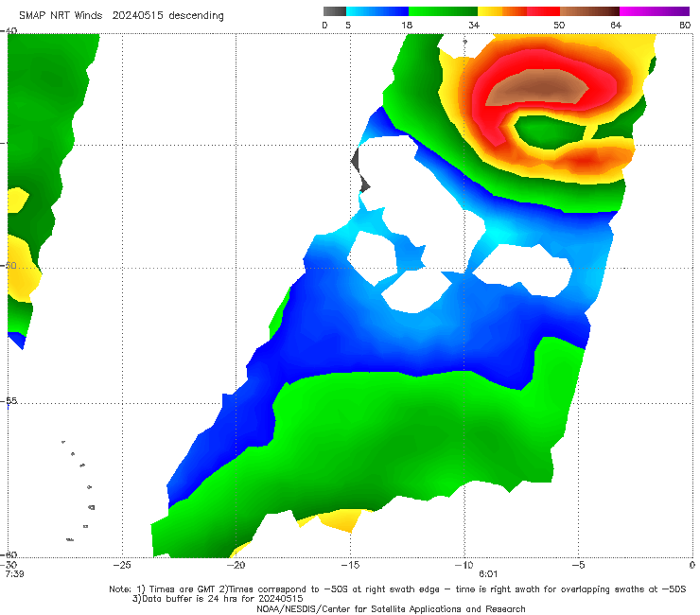
Task: Click the 'NOAA/NESDIS/Center for Satellite Applications and Research' credit
Action: point(391,608)
